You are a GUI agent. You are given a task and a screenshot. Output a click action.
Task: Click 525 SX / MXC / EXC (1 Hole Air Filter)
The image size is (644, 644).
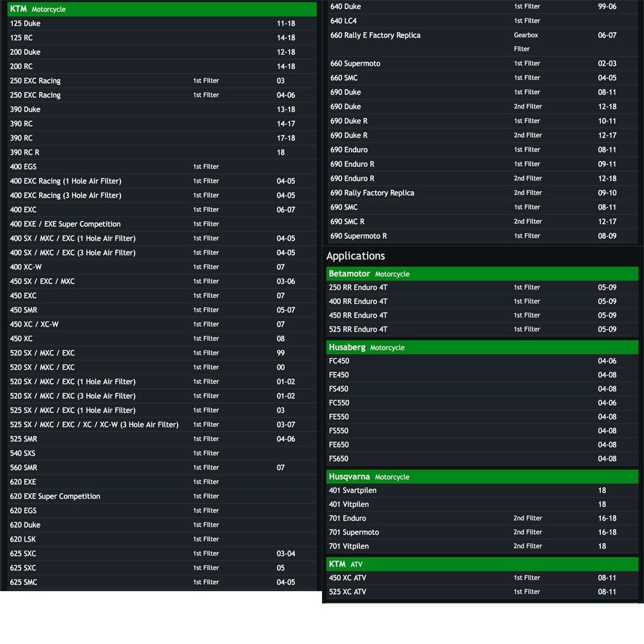[x=162, y=410]
